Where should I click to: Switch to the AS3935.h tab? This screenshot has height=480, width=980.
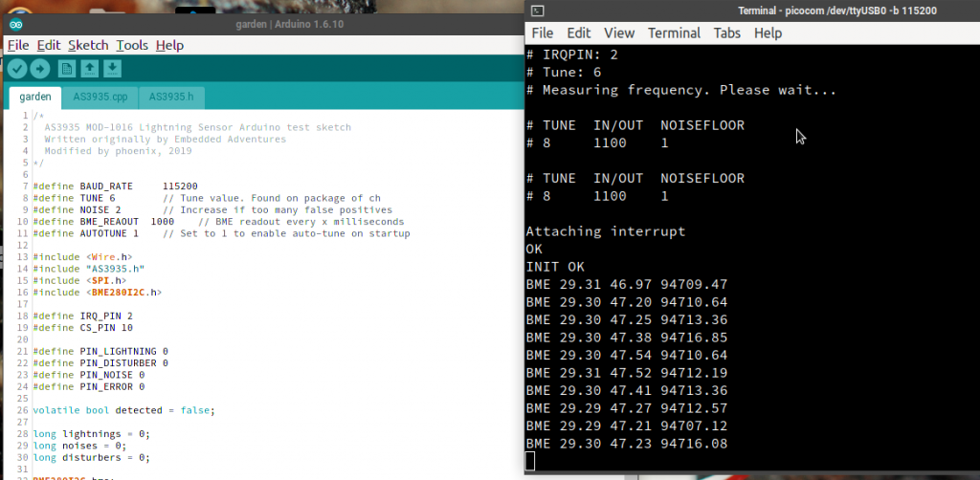(x=171, y=98)
